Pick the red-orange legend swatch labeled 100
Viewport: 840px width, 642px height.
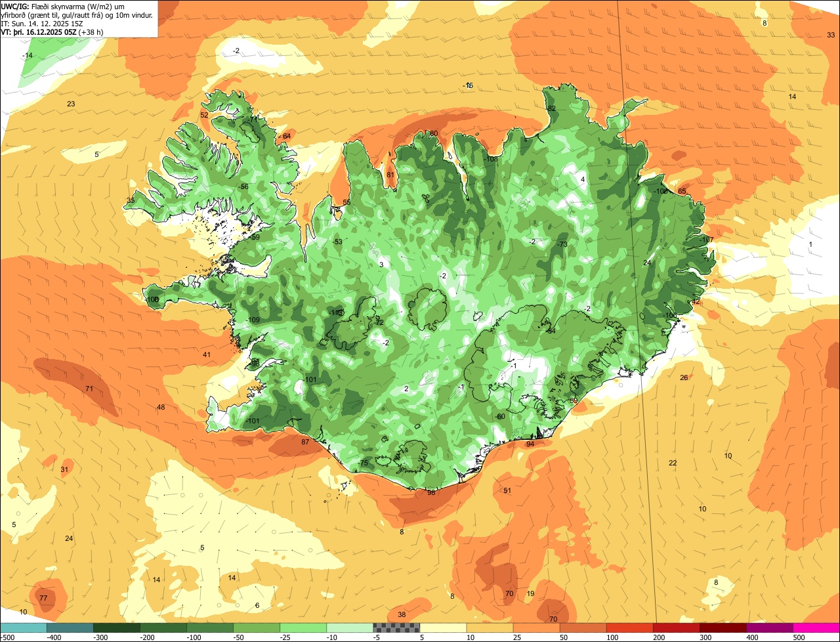coord(630,628)
